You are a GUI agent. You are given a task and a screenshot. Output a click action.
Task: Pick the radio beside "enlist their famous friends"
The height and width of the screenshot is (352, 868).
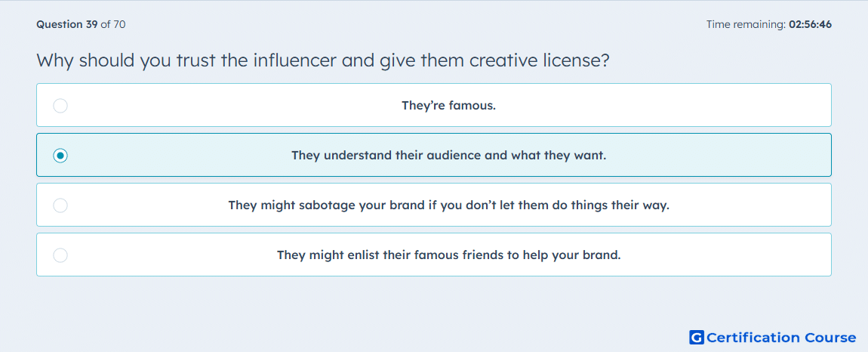click(60, 255)
